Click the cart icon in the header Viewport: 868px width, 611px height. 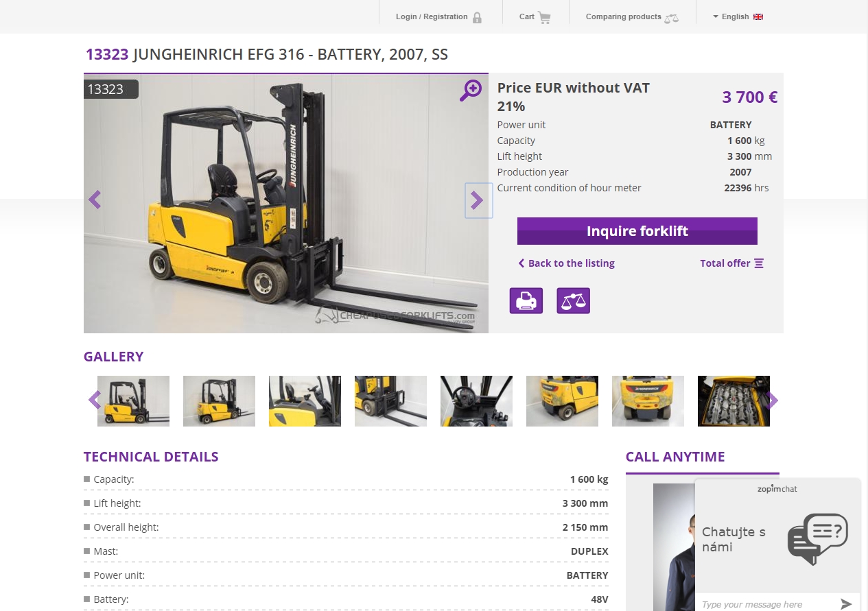tap(544, 17)
